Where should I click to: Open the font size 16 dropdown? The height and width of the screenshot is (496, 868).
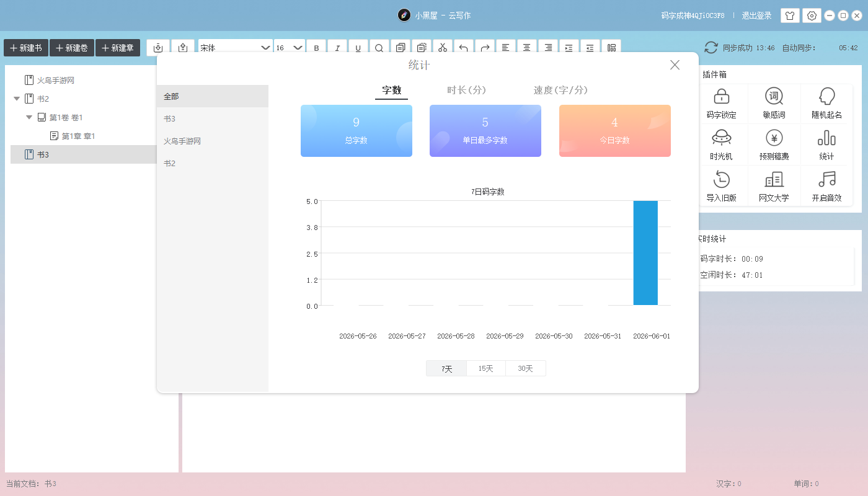click(x=290, y=48)
